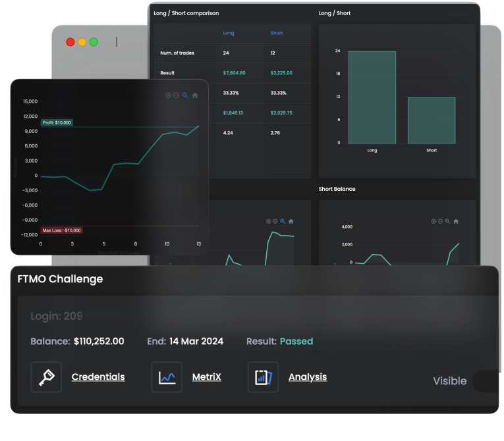Screen dimensions: 504x441
Task: Open the Credentials link
Action: (98, 377)
